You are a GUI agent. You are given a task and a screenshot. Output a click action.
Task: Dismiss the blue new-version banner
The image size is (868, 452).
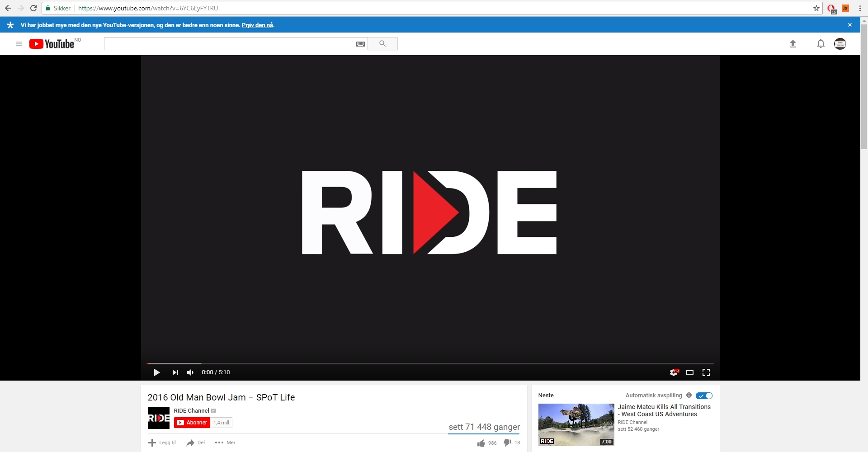click(850, 25)
